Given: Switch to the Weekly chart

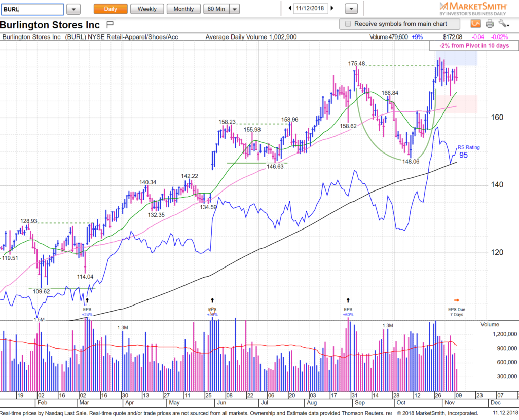Looking at the screenshot, I should (x=147, y=9).
